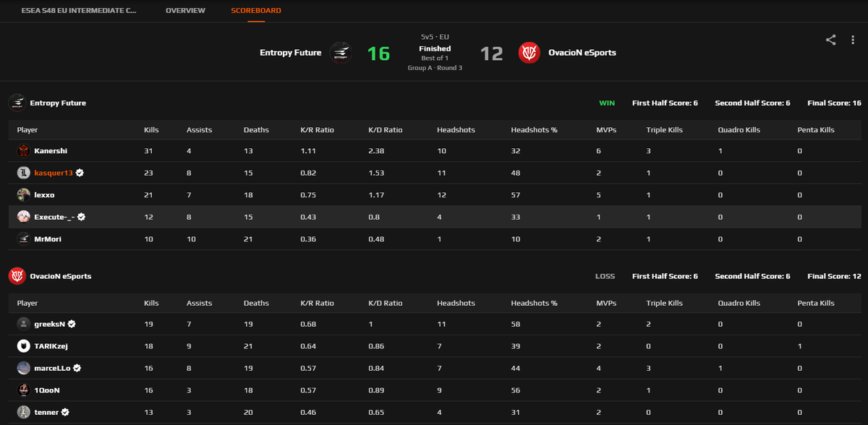Viewport: 868px width, 425px height.
Task: Click Headshots % header in Entropy Future table
Action: point(535,130)
